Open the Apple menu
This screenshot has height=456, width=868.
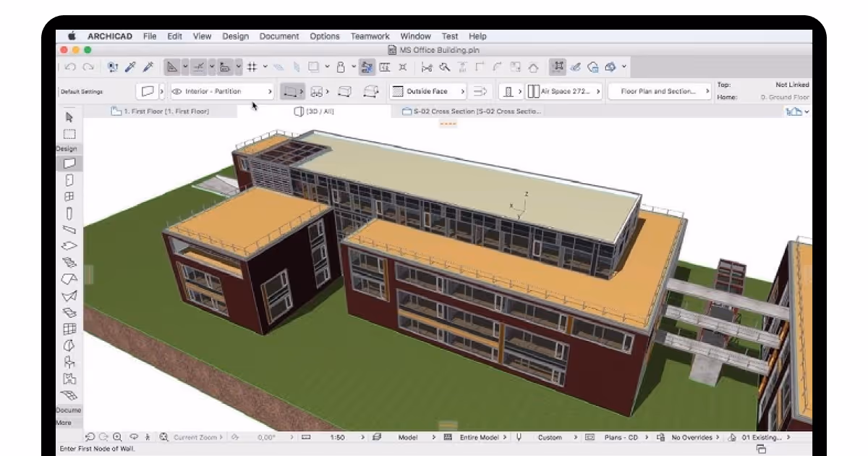(72, 36)
